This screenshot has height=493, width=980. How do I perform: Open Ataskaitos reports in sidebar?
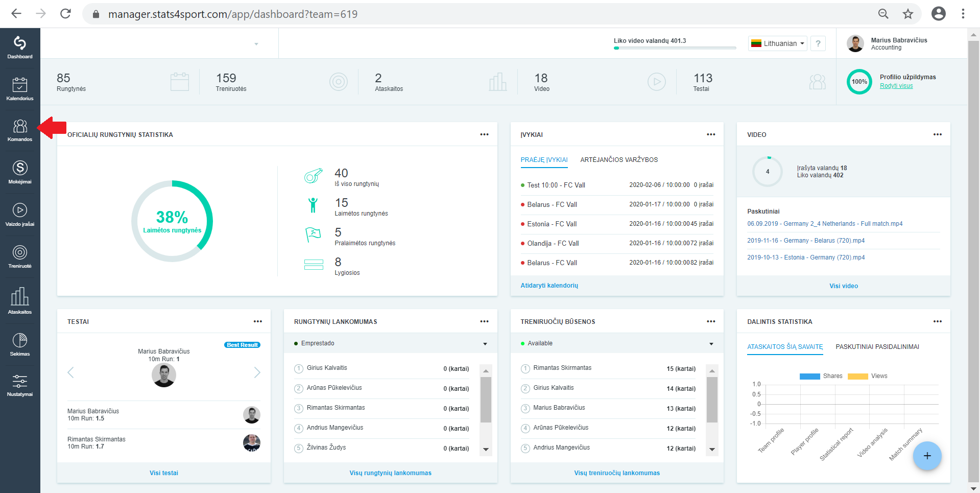pyautogui.click(x=20, y=301)
